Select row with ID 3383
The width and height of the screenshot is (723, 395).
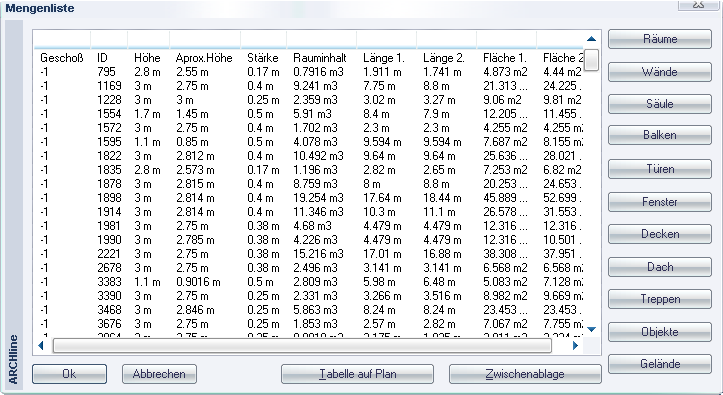[x=308, y=282]
